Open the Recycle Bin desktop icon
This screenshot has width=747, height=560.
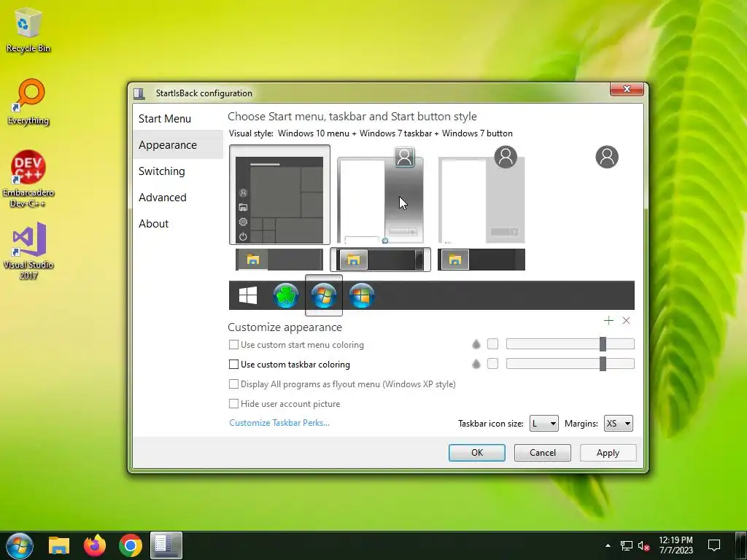28,30
